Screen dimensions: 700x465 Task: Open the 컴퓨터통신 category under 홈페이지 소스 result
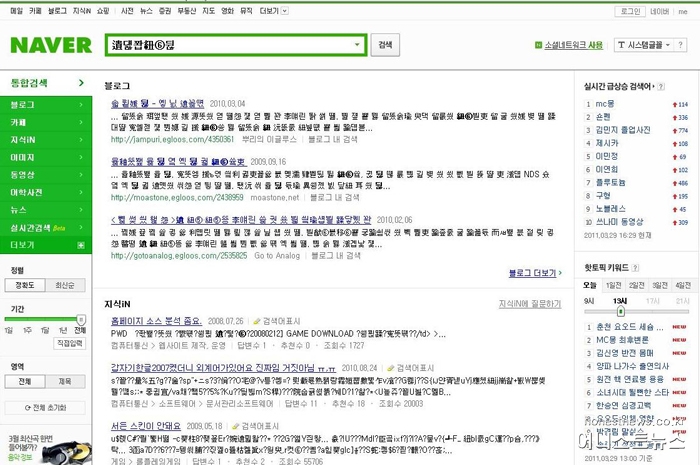point(129,345)
